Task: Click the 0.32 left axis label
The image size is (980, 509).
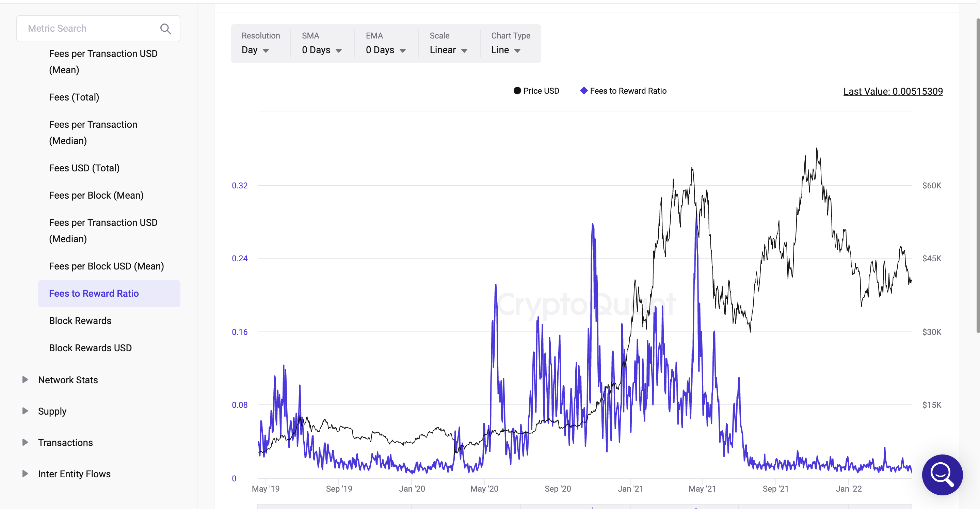Action: [240, 185]
